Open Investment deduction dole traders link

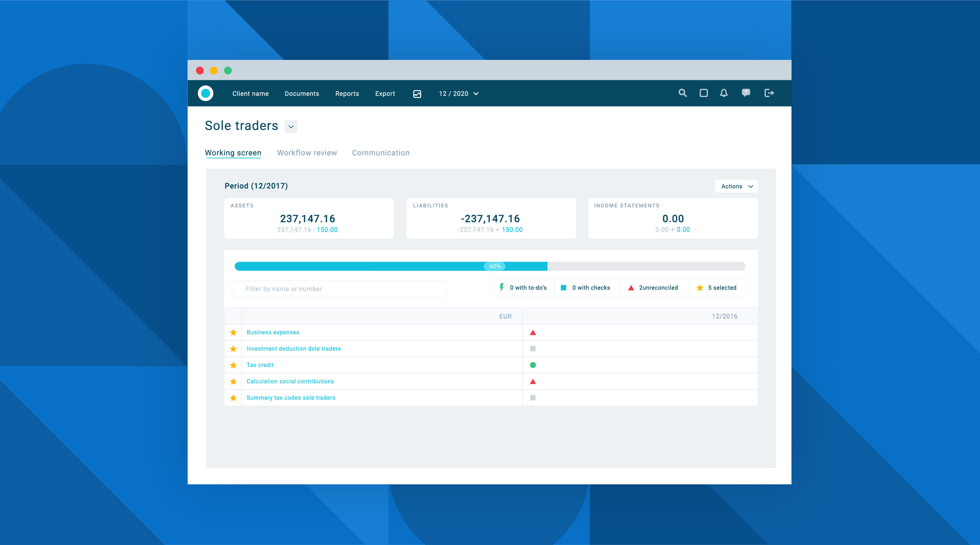click(x=294, y=349)
